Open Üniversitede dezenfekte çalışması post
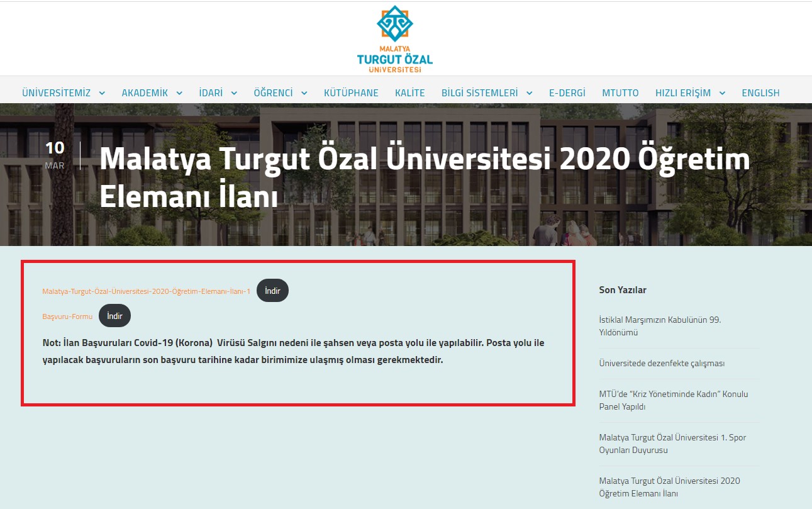Image resolution: width=812 pixels, height=509 pixels. 662,363
